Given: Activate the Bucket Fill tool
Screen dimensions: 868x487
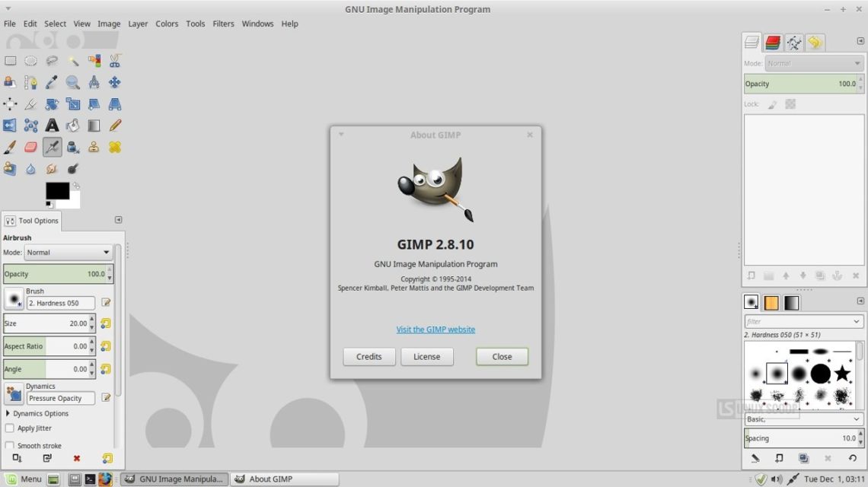Looking at the screenshot, I should tap(72, 126).
